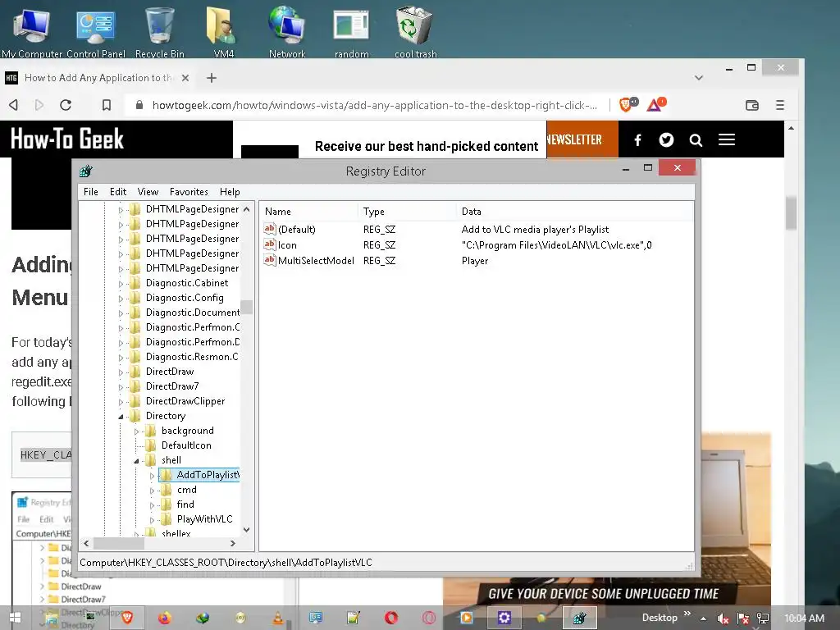Expand the PlayWithVLC registry key
This screenshot has height=630, width=840.
(x=152, y=519)
